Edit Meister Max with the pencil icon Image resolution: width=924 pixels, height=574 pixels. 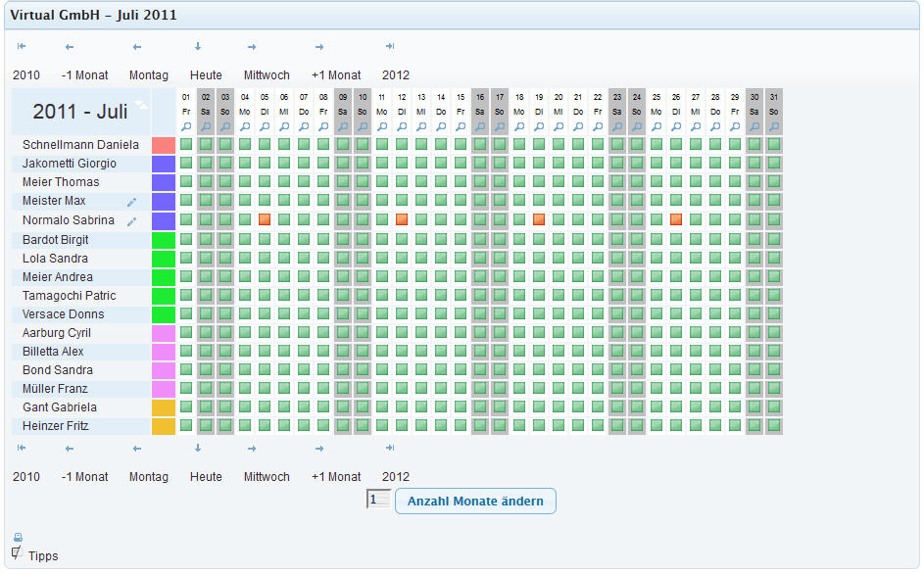tap(132, 202)
